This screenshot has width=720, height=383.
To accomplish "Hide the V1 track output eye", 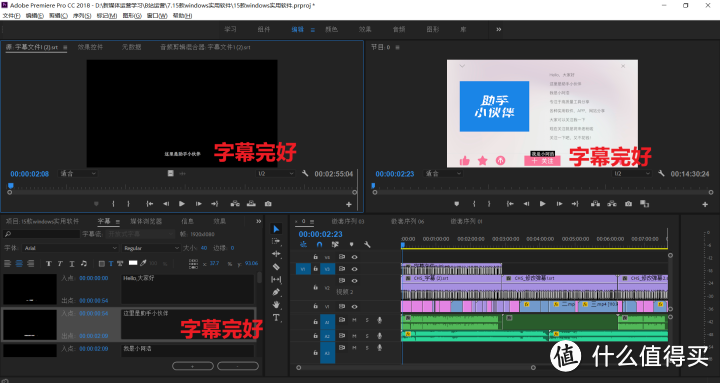I will 354,306.
